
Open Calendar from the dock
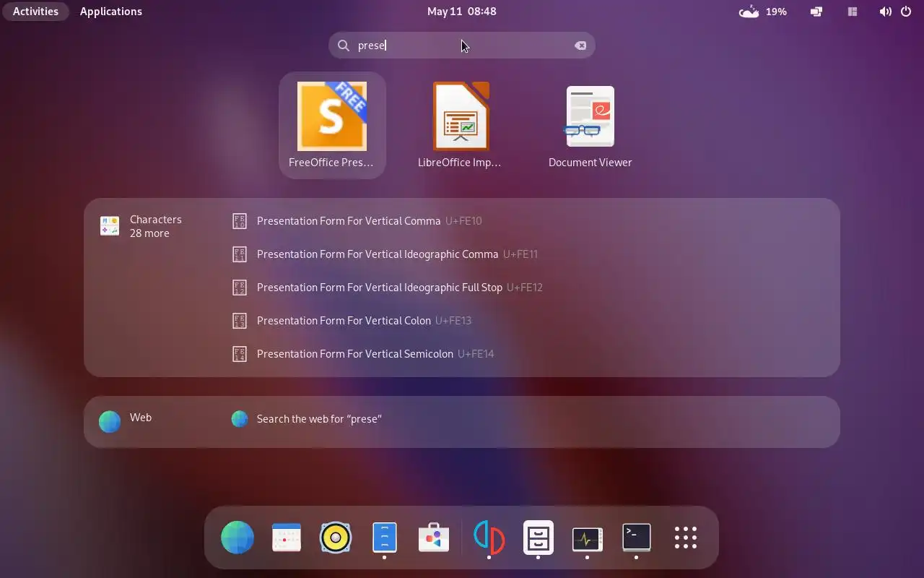(287, 538)
